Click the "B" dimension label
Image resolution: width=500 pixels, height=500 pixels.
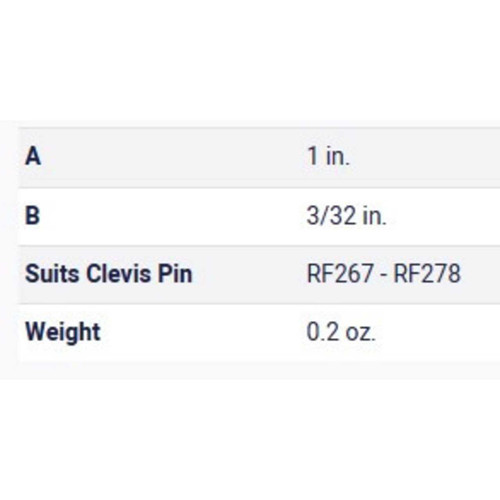click(32, 216)
